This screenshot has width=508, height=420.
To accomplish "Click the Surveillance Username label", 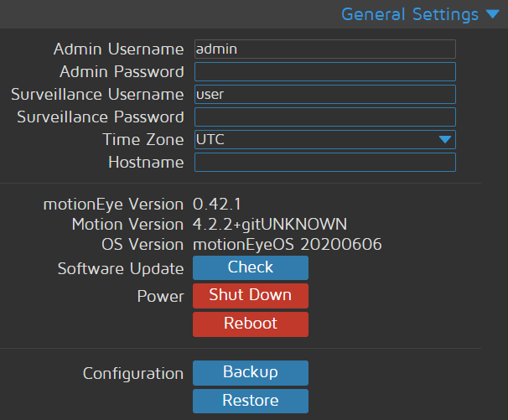I will (97, 94).
